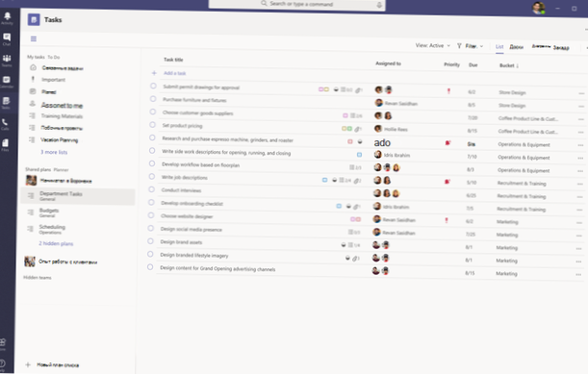Select the Important list

pos(53,80)
